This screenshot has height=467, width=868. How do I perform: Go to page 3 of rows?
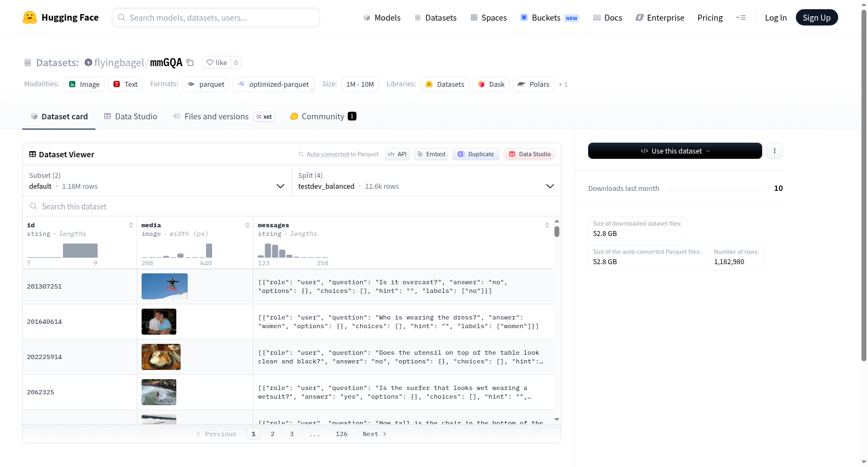[291, 434]
